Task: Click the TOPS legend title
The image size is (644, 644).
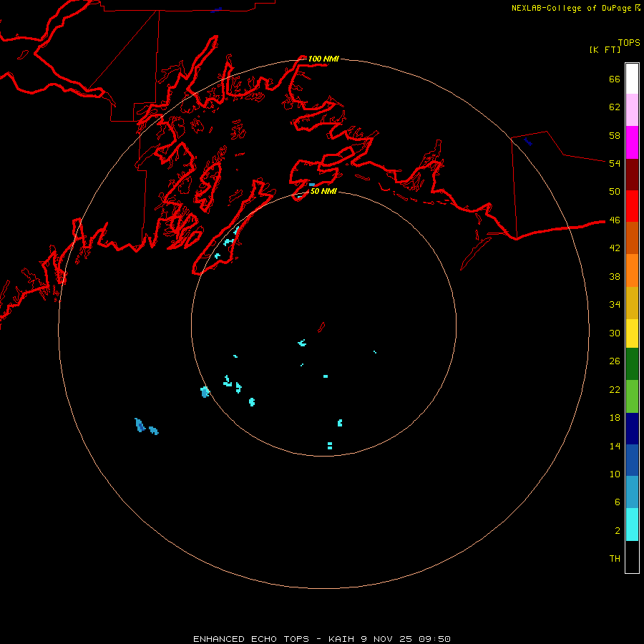Action: 629,43
